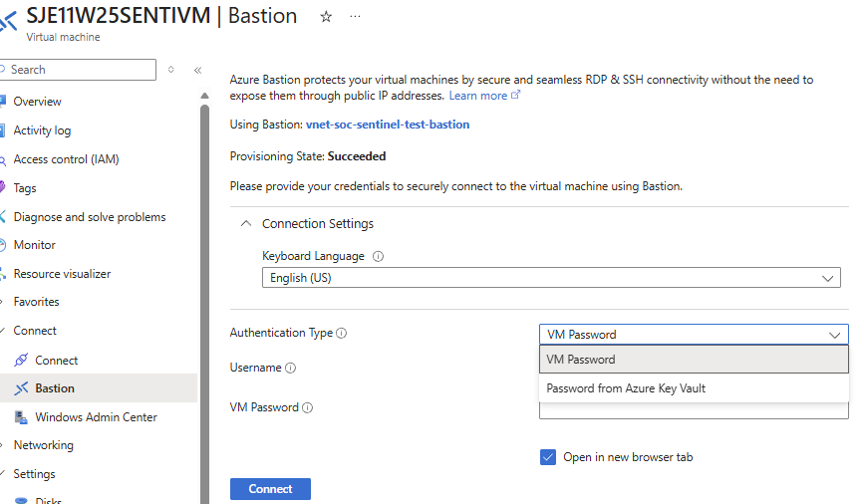864x504 pixels.
Task: Click the Access control (IAM) icon in sidebar
Action: tap(2, 159)
